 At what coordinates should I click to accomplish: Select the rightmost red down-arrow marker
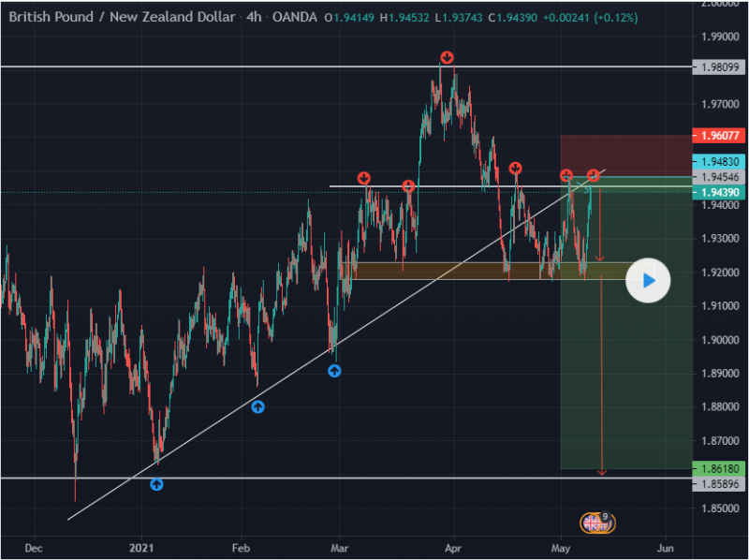594,176
